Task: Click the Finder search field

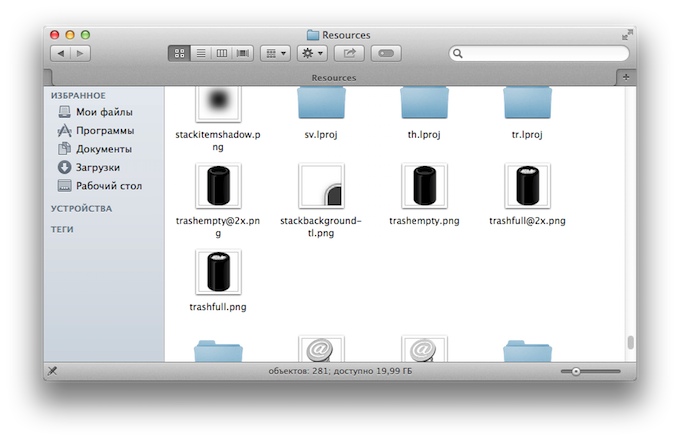Action: pyautogui.click(x=540, y=53)
